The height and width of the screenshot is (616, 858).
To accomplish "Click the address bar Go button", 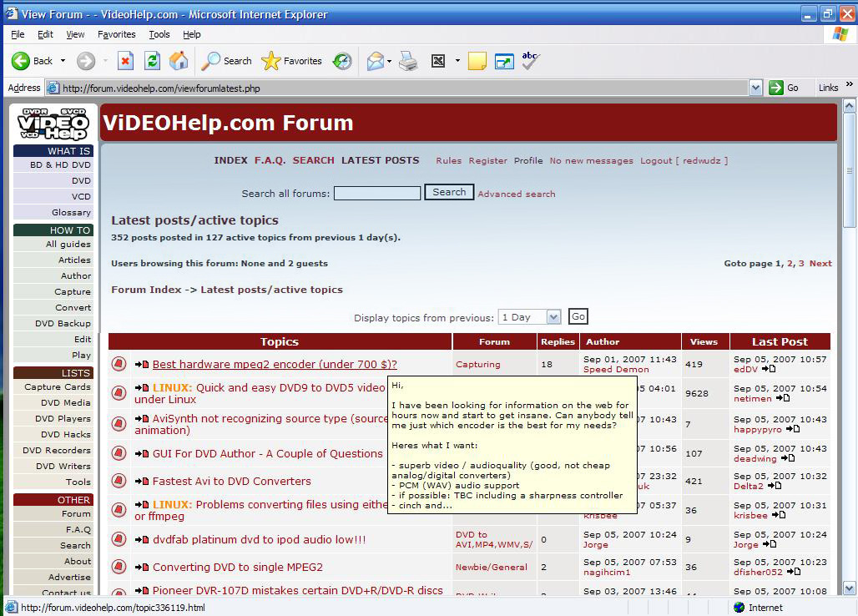I will 784,88.
